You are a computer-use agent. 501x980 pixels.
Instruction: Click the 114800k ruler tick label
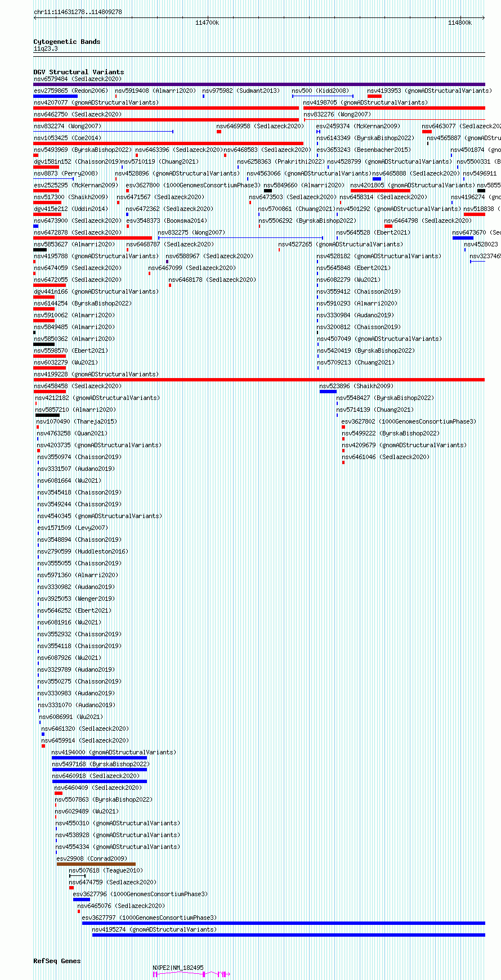pos(460,23)
